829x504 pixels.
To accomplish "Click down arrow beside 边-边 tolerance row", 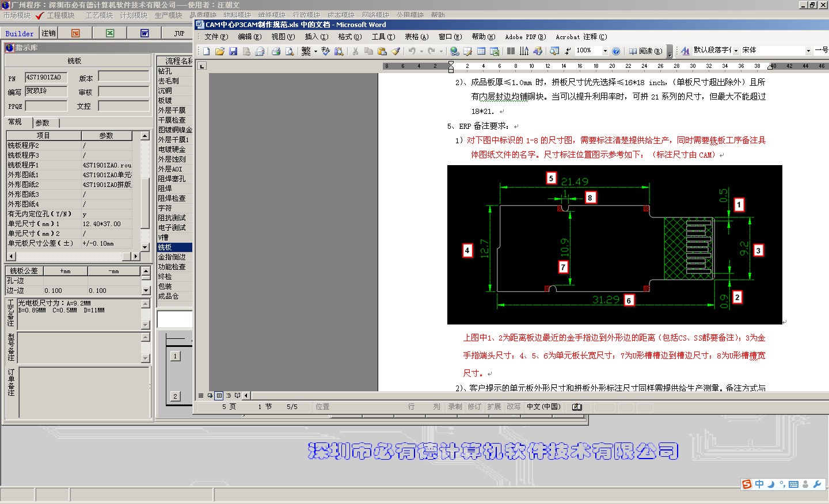I will 146,291.
